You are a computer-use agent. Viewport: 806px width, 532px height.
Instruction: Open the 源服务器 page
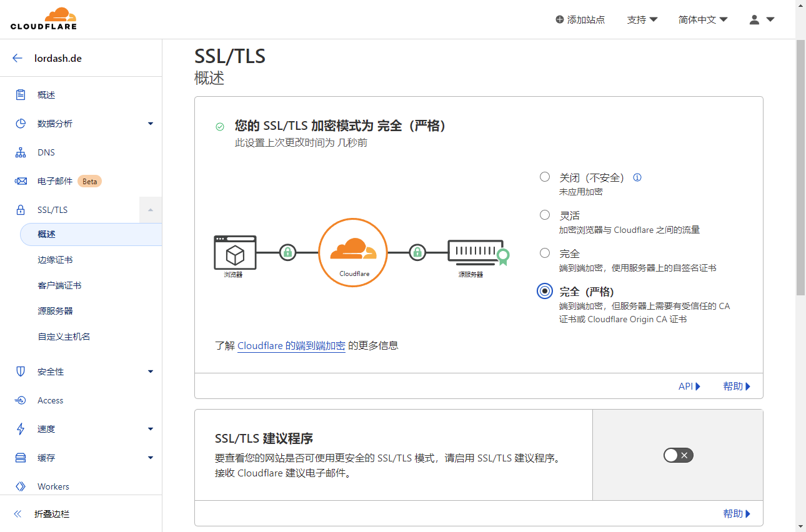(55, 311)
